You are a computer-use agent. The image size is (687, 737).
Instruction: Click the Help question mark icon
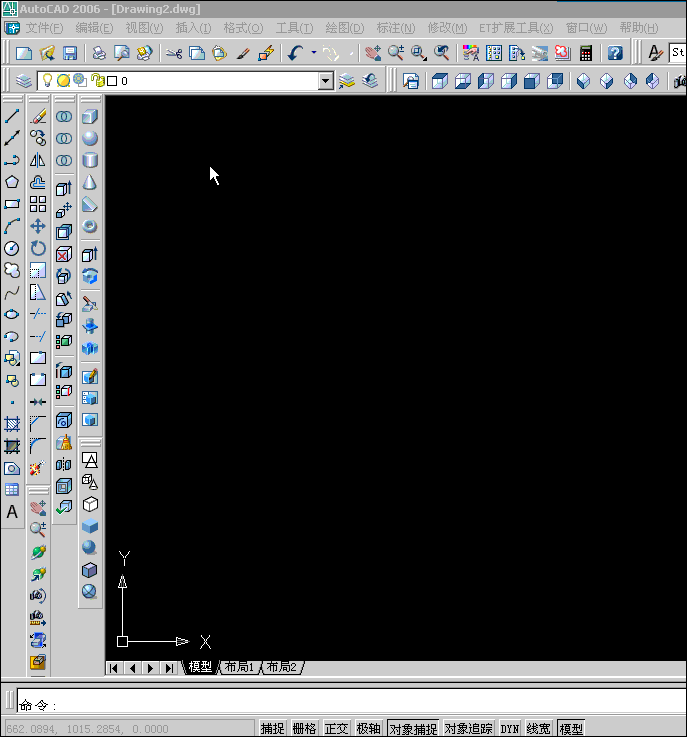(615, 53)
